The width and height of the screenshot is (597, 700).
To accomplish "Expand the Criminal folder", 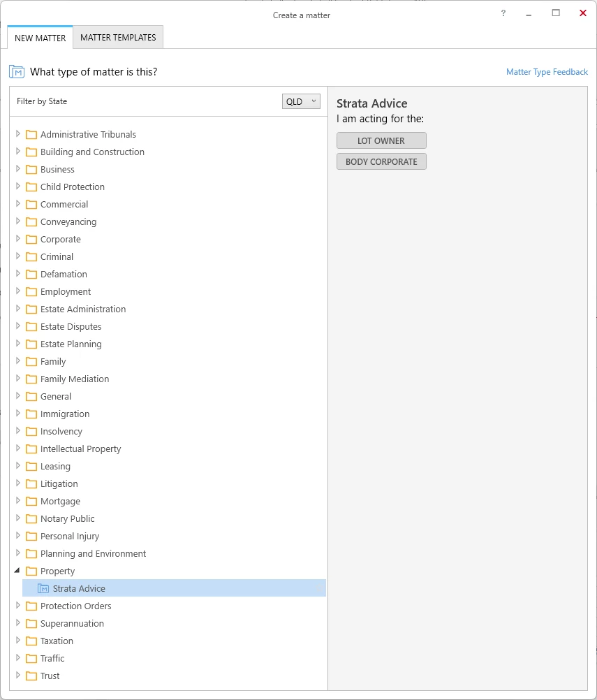I will tap(18, 256).
